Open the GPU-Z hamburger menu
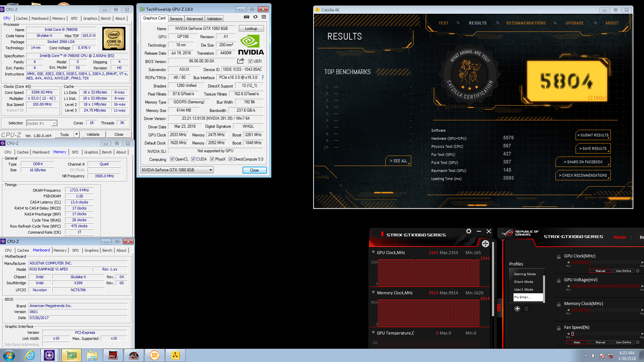Screen dimensions: 644x362 click(x=264, y=17)
